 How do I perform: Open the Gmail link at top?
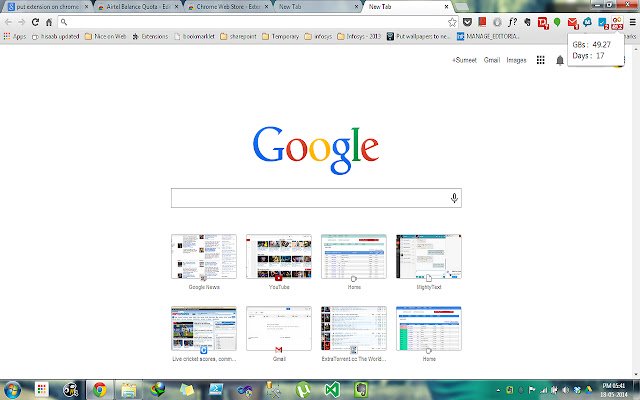pos(491,60)
